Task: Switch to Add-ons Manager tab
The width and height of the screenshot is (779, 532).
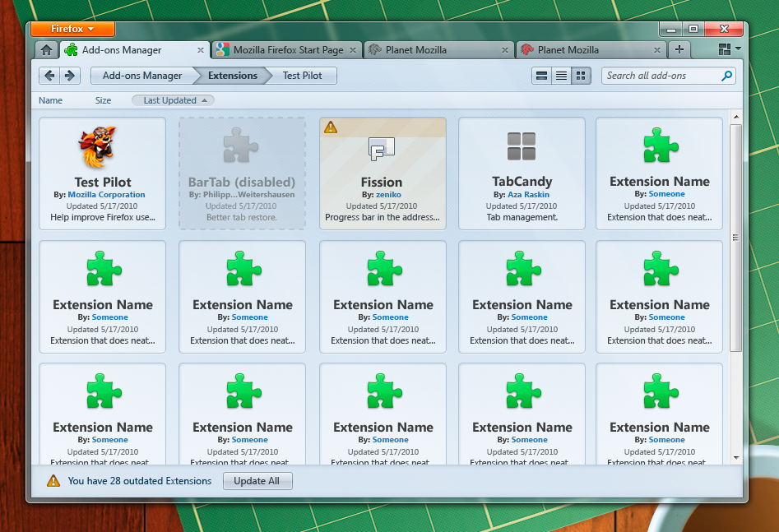Action: tap(134, 49)
